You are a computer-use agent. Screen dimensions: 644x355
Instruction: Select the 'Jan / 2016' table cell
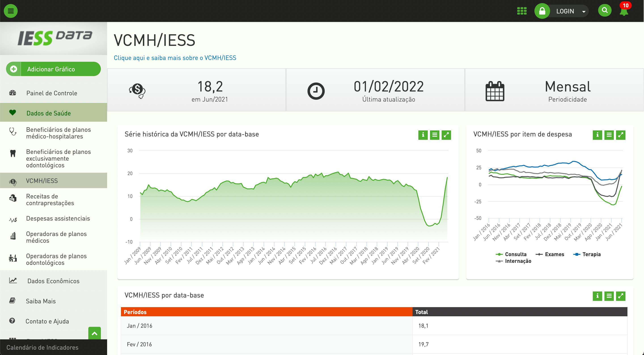267,326
